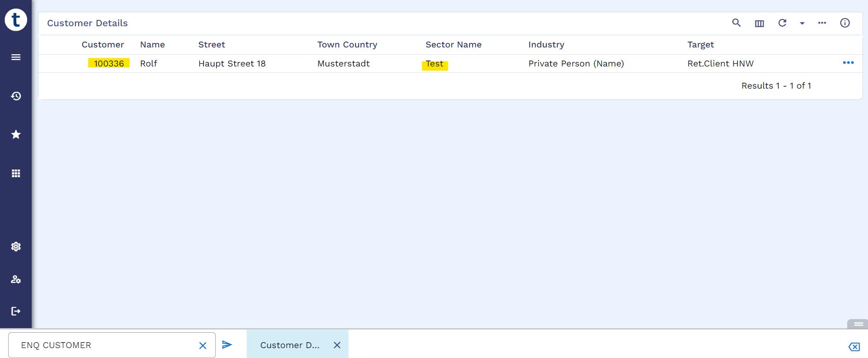Click the sign out icon
868x358 pixels.
(x=16, y=311)
